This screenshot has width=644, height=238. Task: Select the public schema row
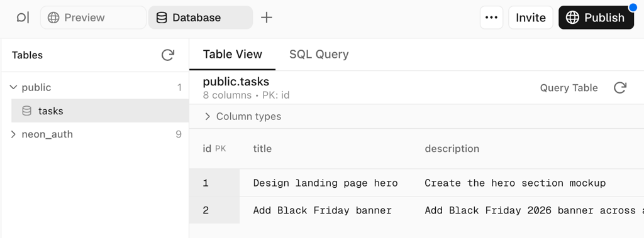[x=96, y=87]
